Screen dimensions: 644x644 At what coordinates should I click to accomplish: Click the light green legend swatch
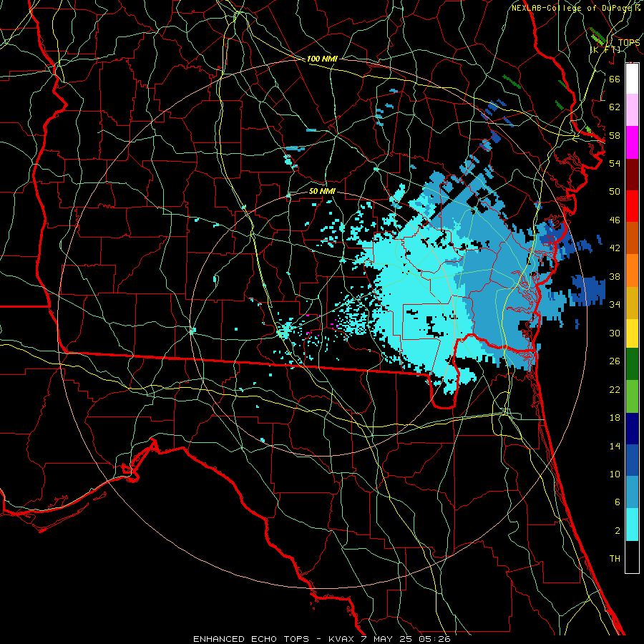coord(632,396)
